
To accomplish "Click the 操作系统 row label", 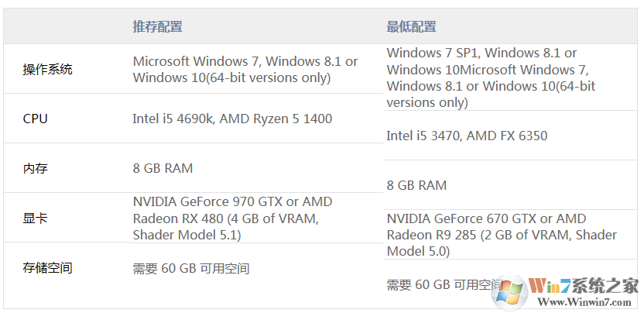I will click(x=48, y=69).
